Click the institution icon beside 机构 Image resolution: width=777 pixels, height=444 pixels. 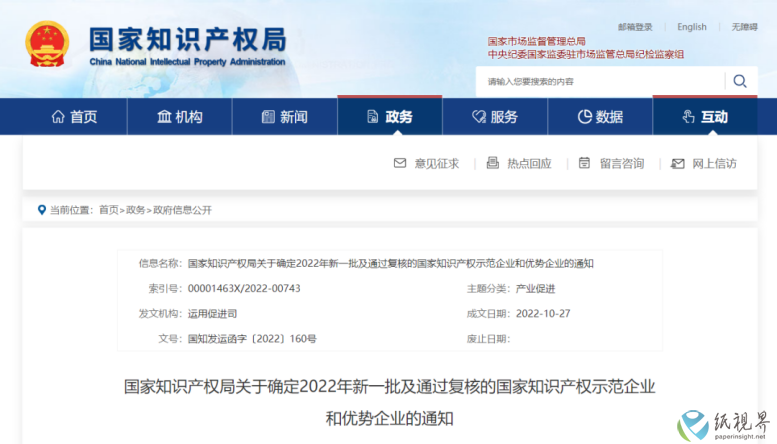coord(164,117)
